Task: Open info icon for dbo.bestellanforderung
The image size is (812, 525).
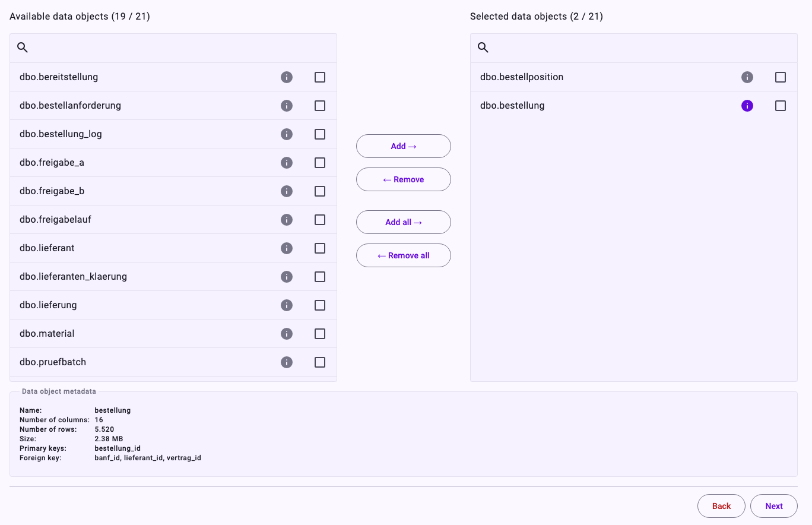Action: point(287,106)
